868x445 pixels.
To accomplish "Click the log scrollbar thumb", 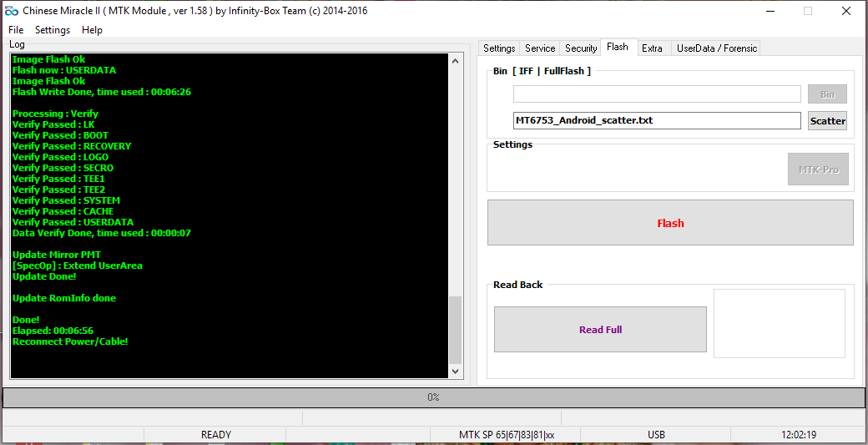I will point(455,329).
